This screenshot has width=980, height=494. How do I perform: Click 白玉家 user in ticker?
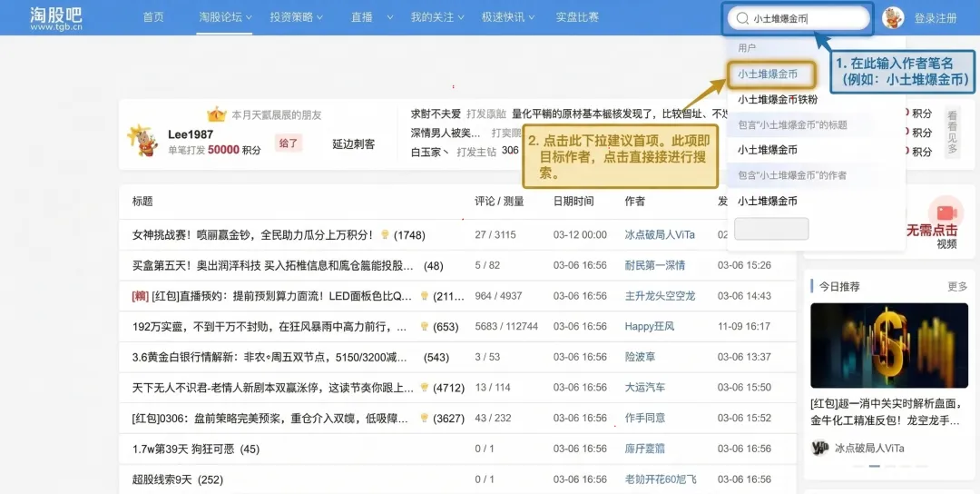[x=429, y=151]
